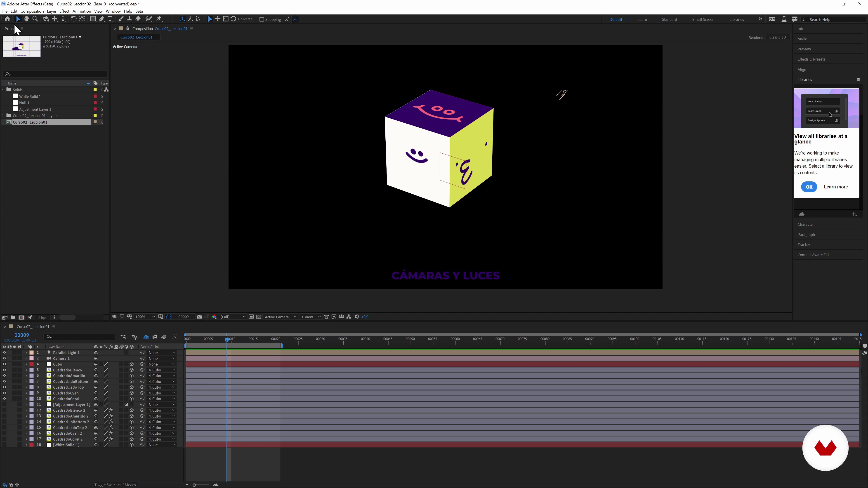This screenshot has height=488, width=868.
Task: Take a snapshot with the camera icon
Action: point(199,317)
